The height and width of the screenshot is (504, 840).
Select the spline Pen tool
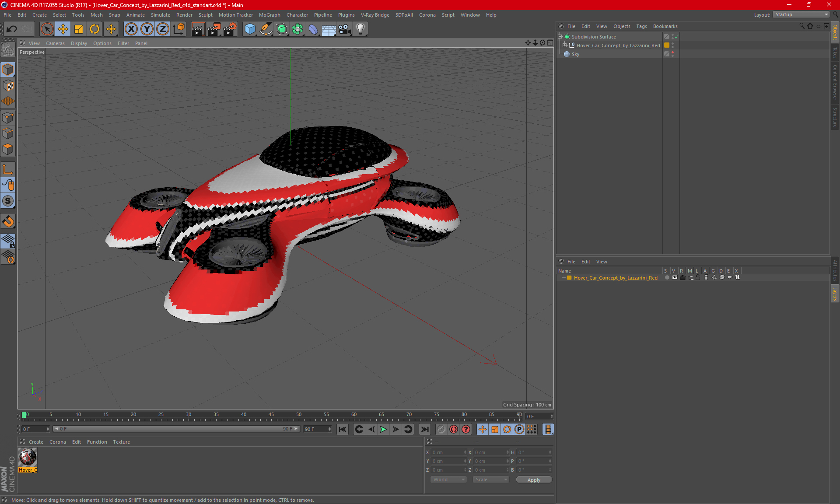coord(266,29)
